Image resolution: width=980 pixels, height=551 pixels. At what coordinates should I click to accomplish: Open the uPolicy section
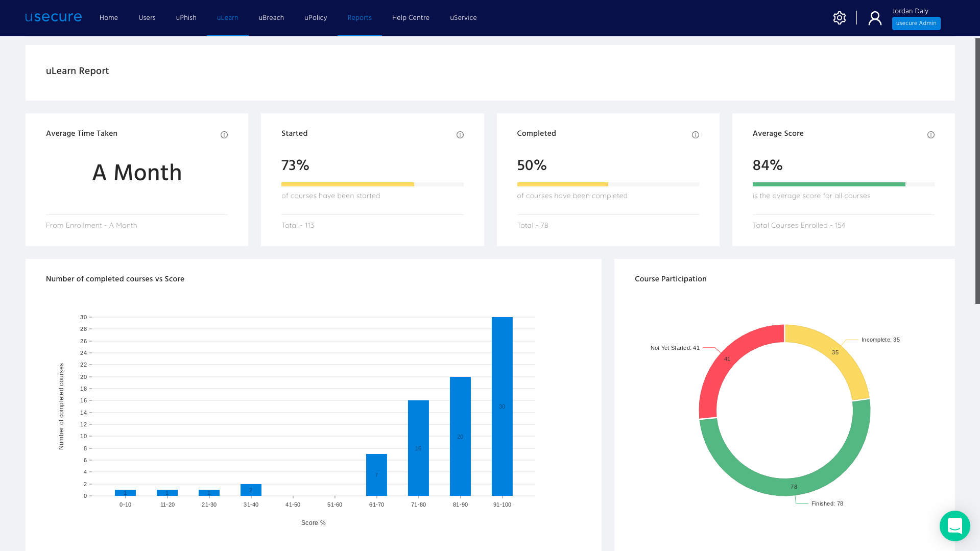click(315, 17)
